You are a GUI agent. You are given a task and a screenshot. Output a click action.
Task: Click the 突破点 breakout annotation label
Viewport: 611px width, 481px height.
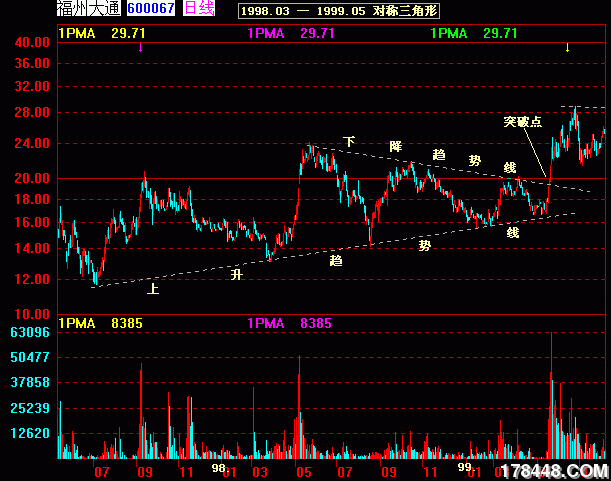click(522, 122)
